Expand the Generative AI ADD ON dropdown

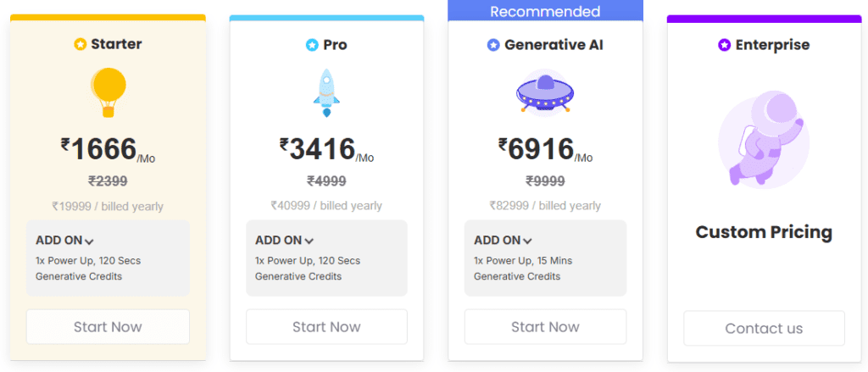(504, 241)
